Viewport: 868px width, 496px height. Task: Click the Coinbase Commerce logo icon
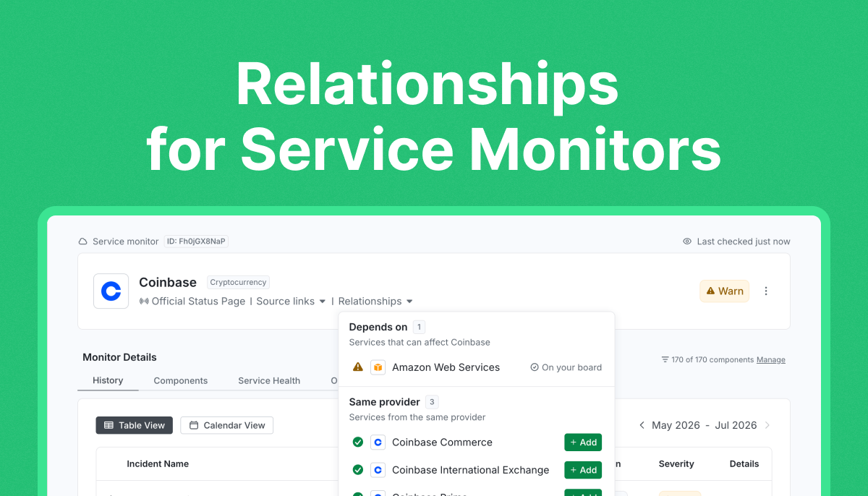tap(378, 442)
